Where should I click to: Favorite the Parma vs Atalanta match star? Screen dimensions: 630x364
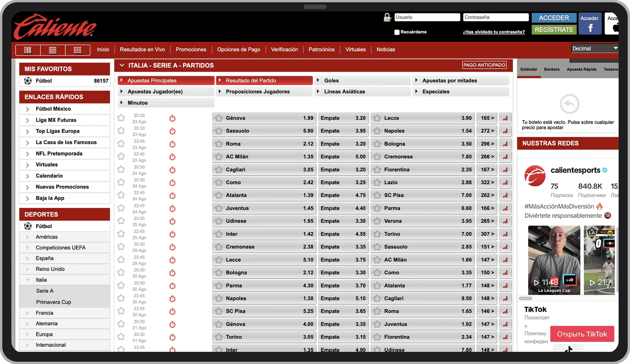(121, 285)
